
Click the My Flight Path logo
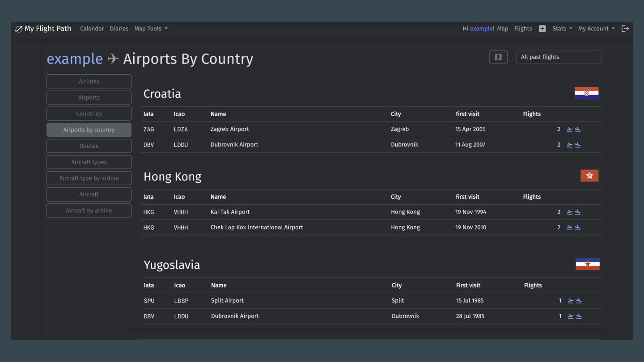point(43,29)
